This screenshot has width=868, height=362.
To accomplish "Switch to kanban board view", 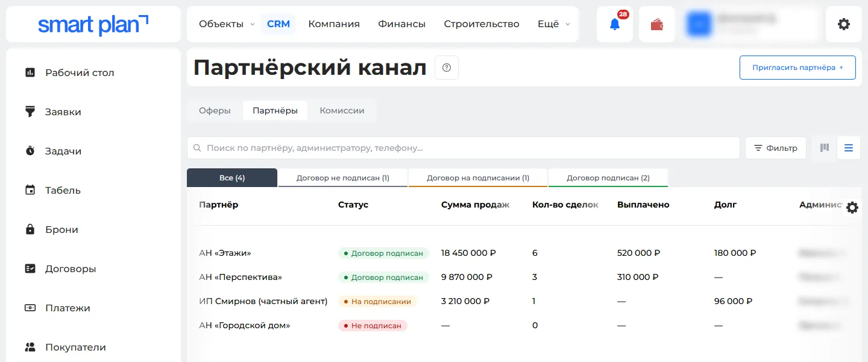I will [825, 148].
